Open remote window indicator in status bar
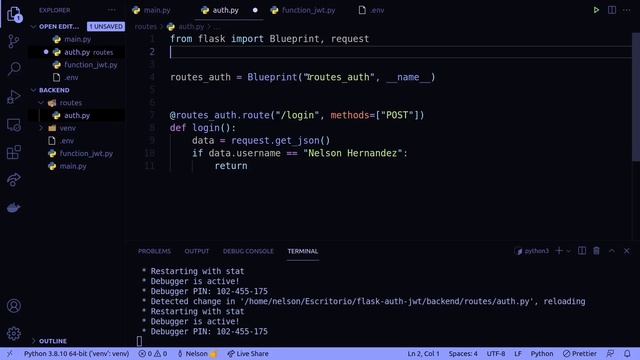The width and height of the screenshot is (640, 360). coord(9,353)
